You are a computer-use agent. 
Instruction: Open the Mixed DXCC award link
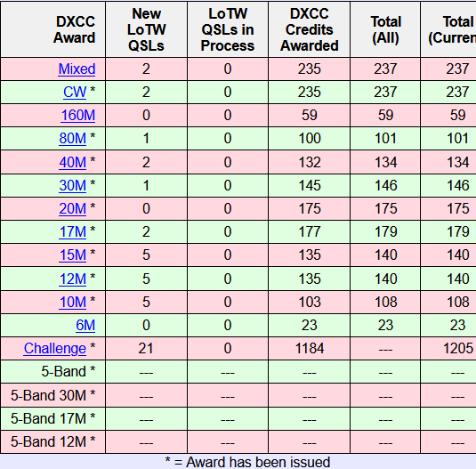click(77, 69)
